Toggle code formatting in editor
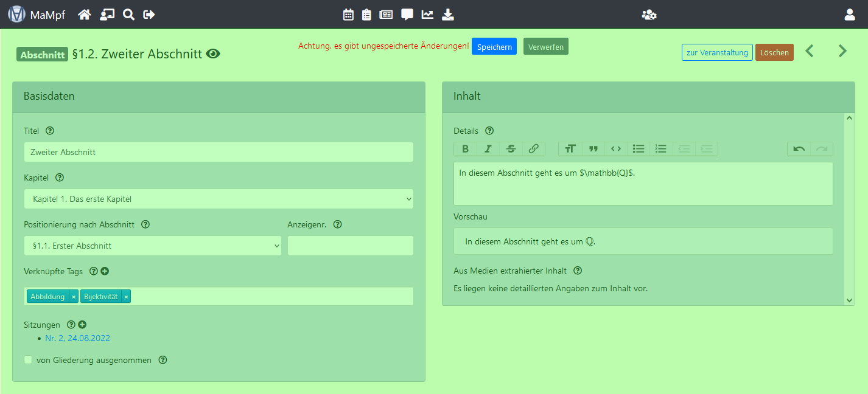868x394 pixels. (x=616, y=148)
